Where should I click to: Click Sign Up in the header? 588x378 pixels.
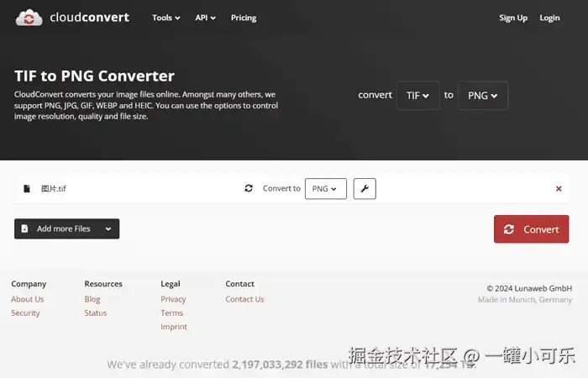click(x=513, y=18)
